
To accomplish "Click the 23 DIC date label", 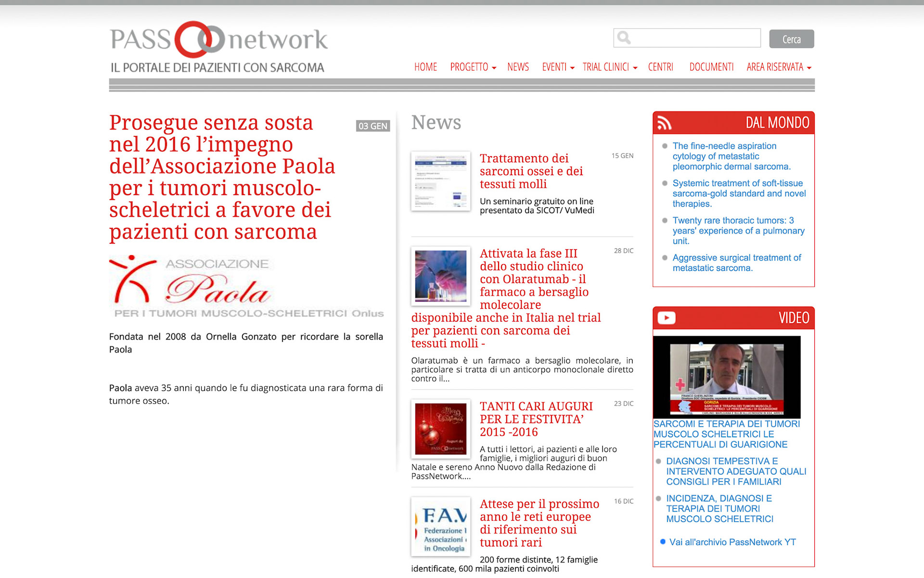I will (624, 403).
